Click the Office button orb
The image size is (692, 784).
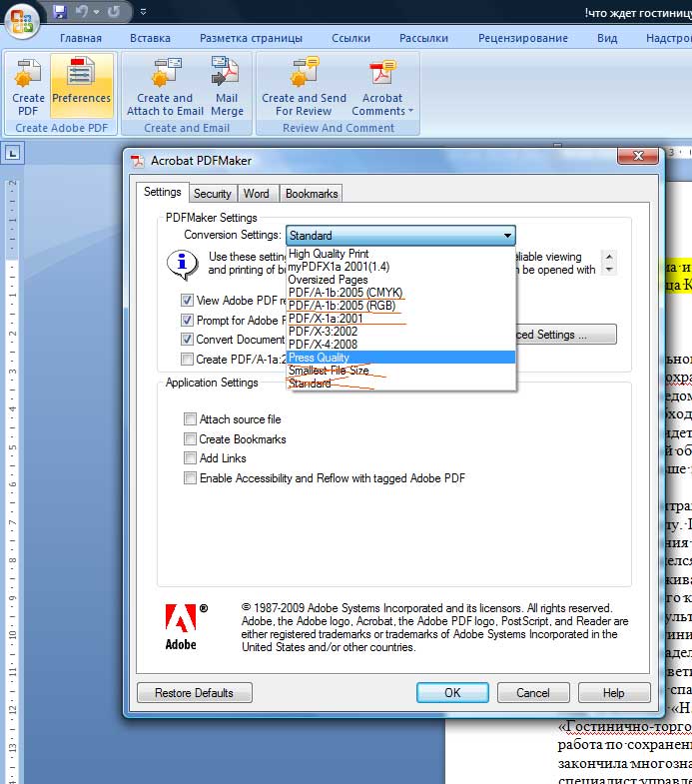click(21, 22)
